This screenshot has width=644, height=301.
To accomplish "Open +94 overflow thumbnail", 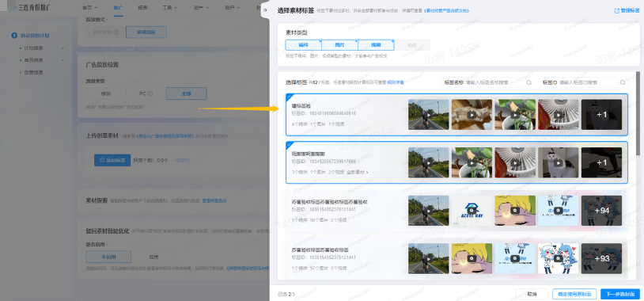I will [x=602, y=211].
